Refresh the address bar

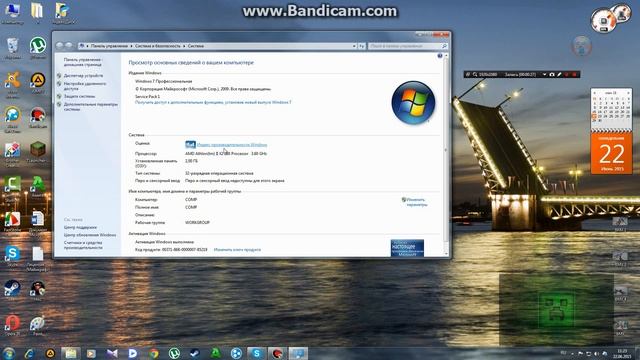click(x=362, y=46)
